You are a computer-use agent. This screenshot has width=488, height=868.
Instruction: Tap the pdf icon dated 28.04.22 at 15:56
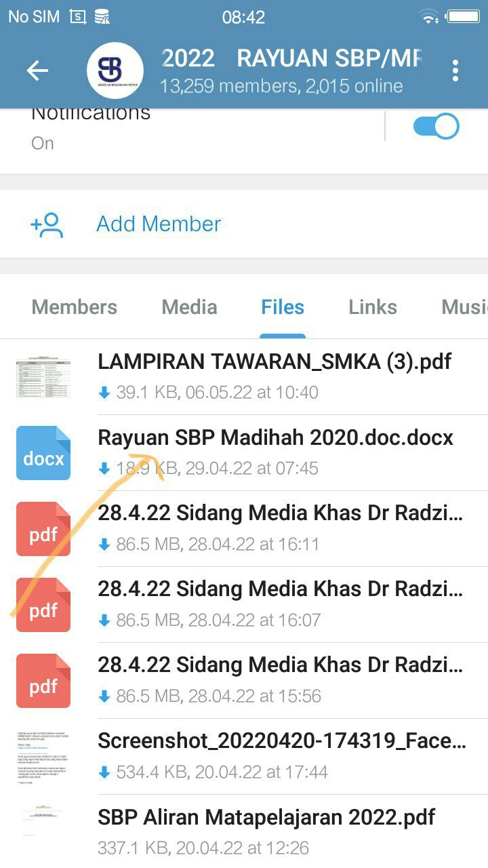[43, 681]
